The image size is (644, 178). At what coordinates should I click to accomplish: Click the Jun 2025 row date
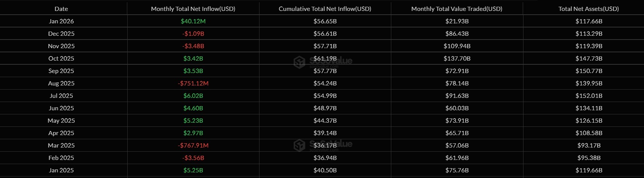[x=61, y=108]
